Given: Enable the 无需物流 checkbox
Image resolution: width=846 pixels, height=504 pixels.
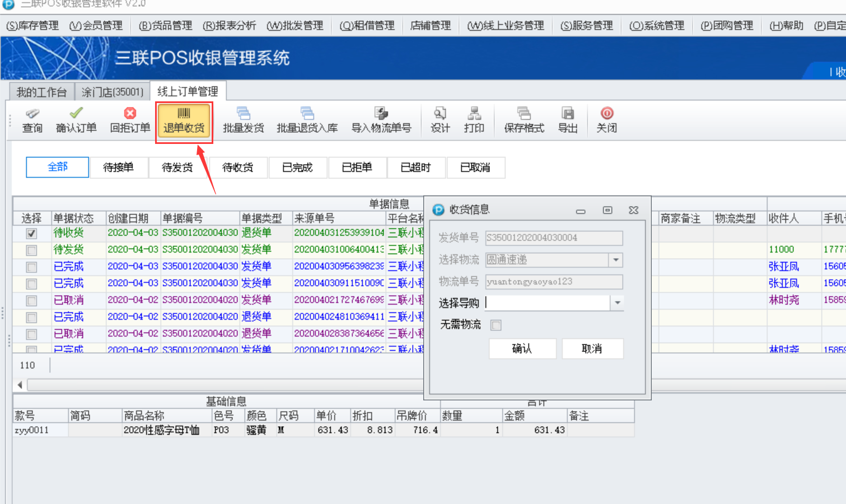Looking at the screenshot, I should tap(496, 325).
